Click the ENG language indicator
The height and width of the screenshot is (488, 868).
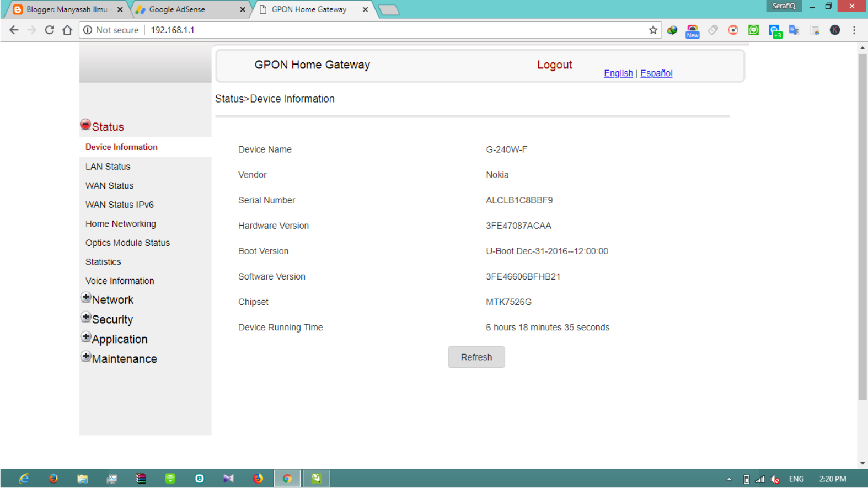796,479
